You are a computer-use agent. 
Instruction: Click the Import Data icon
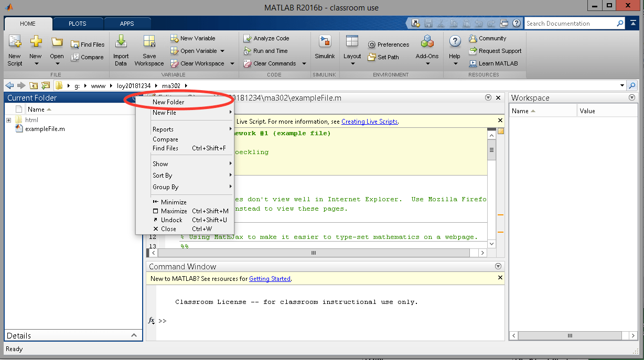[x=121, y=42]
